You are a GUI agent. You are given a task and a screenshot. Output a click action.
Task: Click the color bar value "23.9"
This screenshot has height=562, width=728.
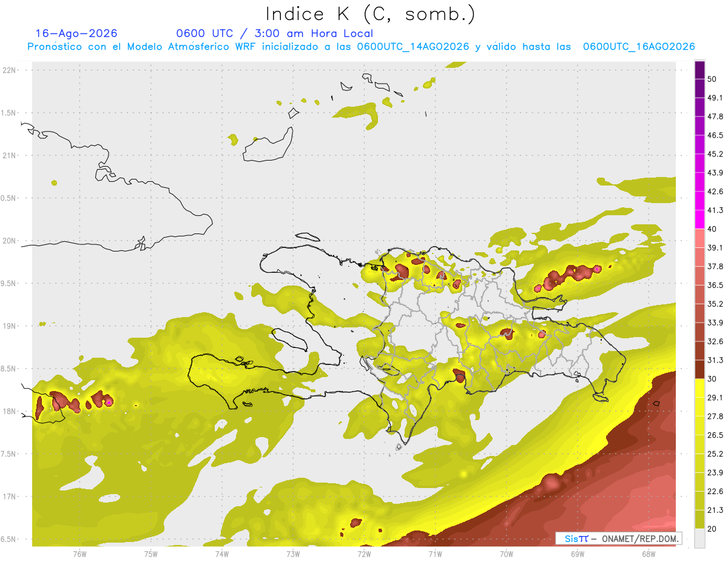pos(715,473)
